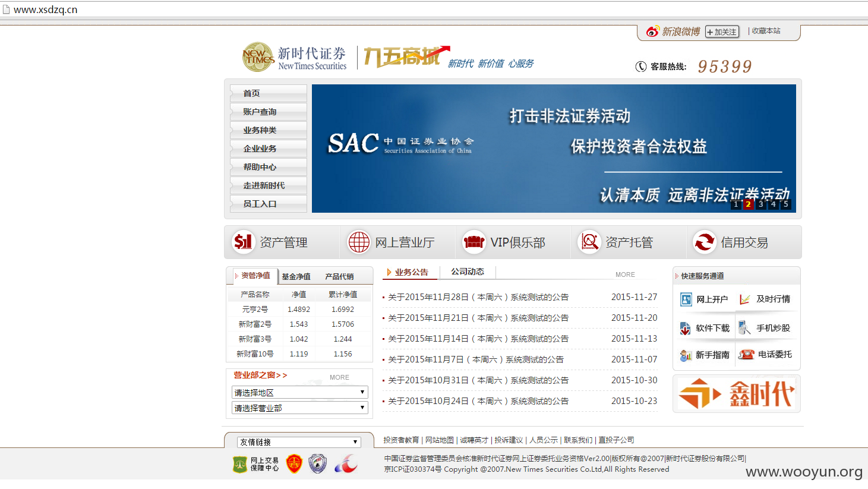Open the 走进新时代 menu item

click(x=269, y=185)
